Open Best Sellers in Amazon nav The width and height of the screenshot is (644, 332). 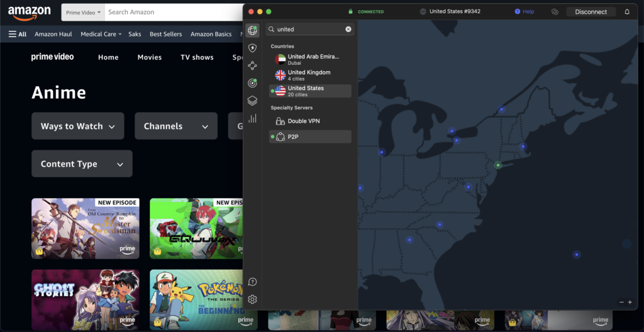(166, 34)
